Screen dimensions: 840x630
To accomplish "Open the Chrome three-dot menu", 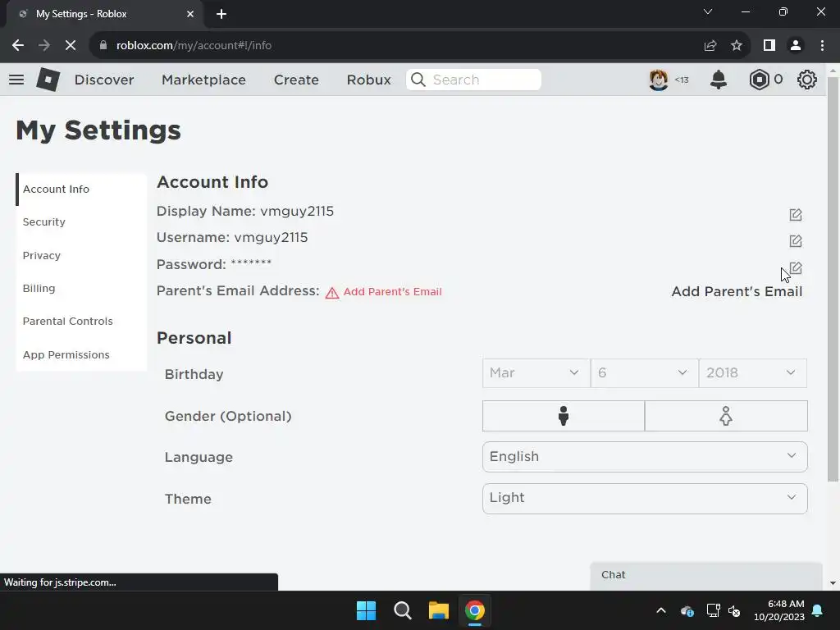I will pyautogui.click(x=822, y=46).
